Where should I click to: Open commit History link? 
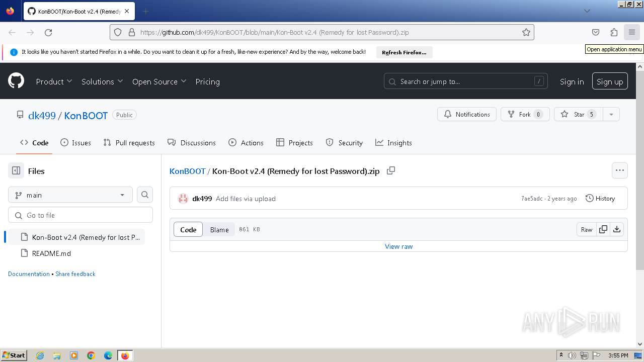(x=600, y=199)
